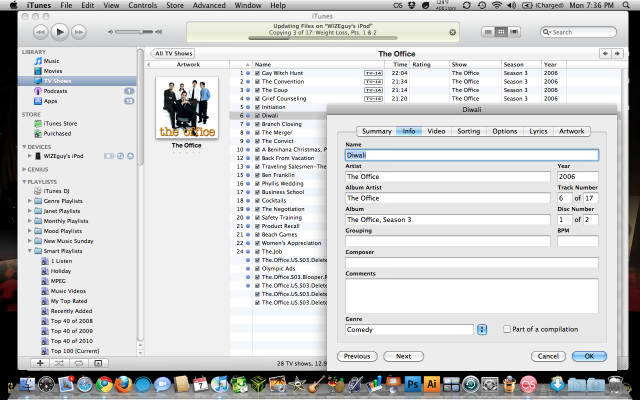Image resolution: width=640 pixels, height=400 pixels.
Task: Launch Firefox from the Dock
Action: click(123, 384)
